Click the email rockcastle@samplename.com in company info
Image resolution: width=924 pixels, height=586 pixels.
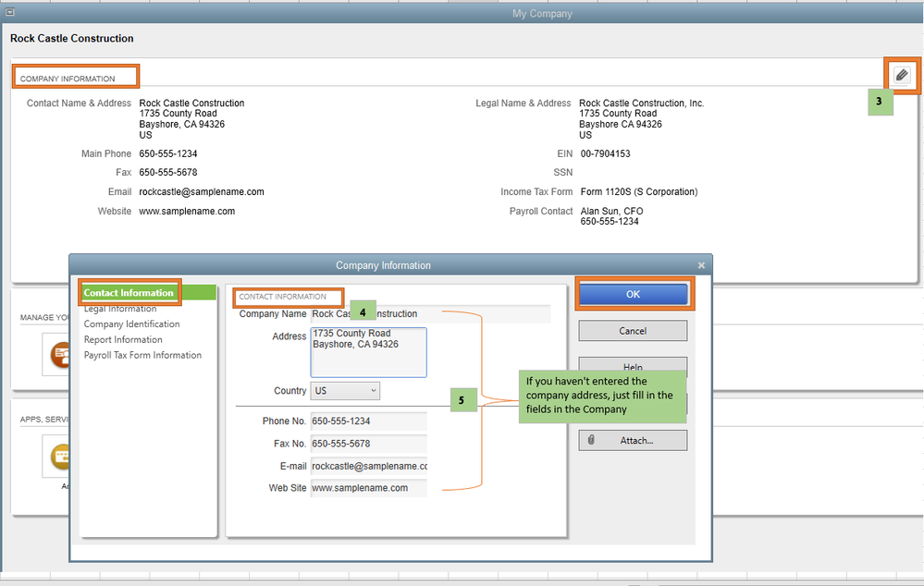coord(202,192)
